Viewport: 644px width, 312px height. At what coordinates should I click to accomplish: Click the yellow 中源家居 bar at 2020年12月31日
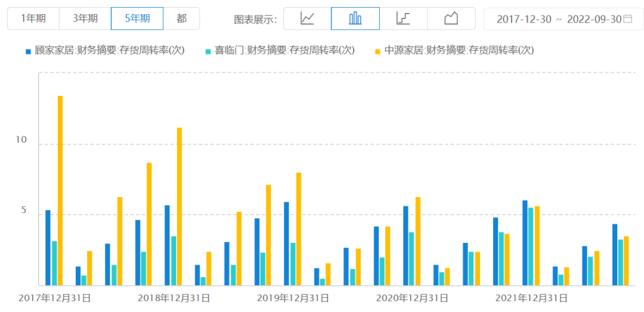[417, 242]
